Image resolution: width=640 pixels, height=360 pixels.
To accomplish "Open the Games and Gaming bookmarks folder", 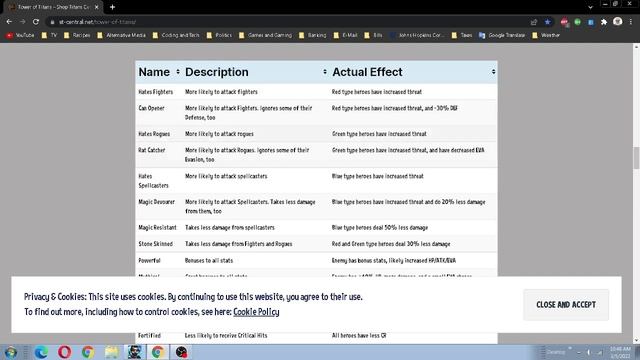I will click(265, 36).
